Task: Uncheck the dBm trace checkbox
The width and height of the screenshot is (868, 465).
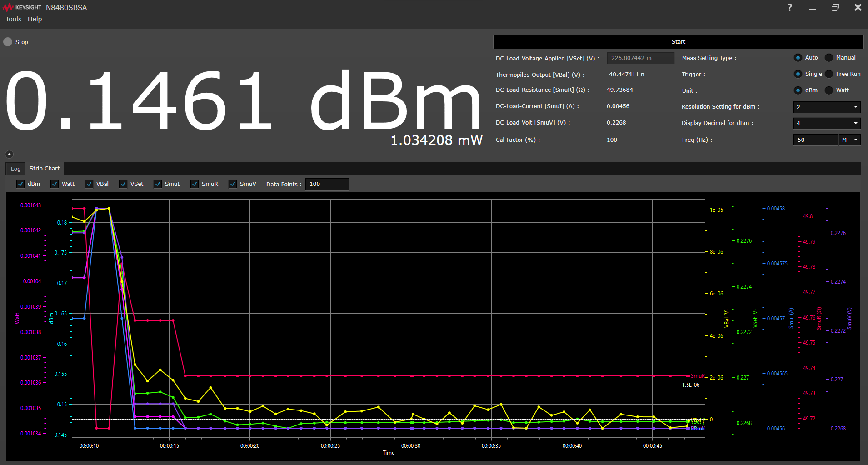Action: point(20,184)
